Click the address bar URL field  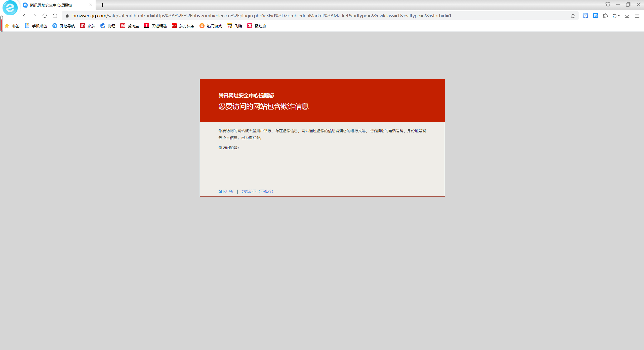click(262, 16)
